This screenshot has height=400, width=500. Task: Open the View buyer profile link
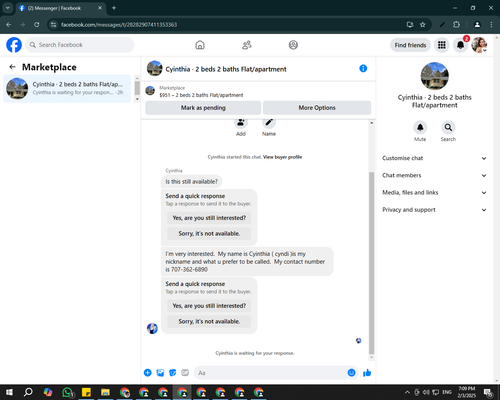(x=282, y=157)
